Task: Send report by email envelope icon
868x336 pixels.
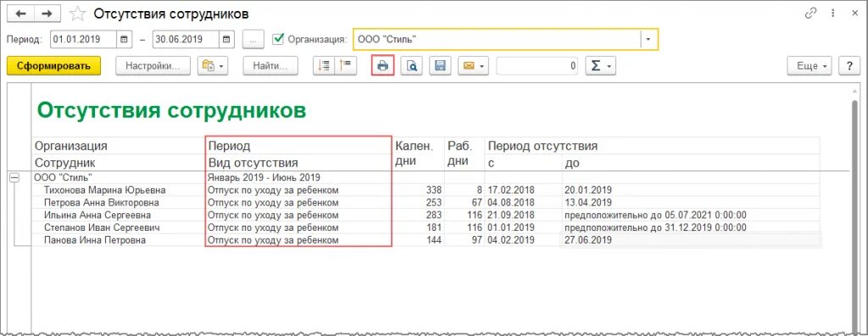Action: [x=473, y=66]
